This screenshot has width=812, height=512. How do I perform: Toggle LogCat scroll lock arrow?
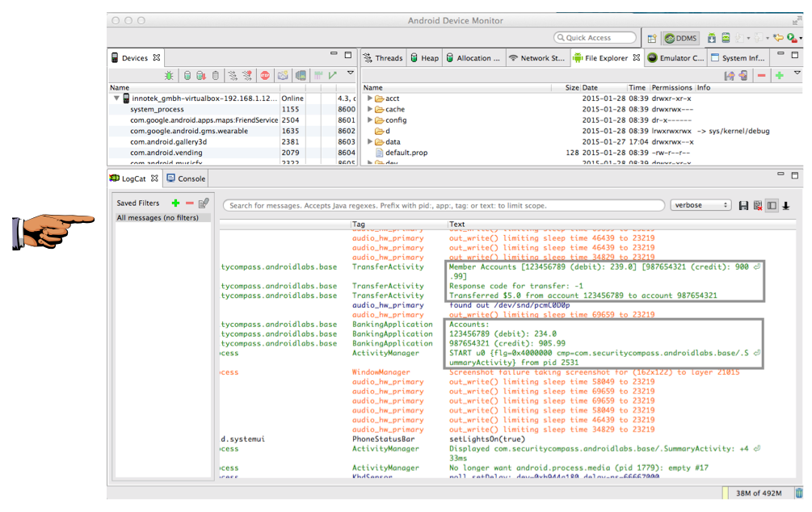pos(785,206)
